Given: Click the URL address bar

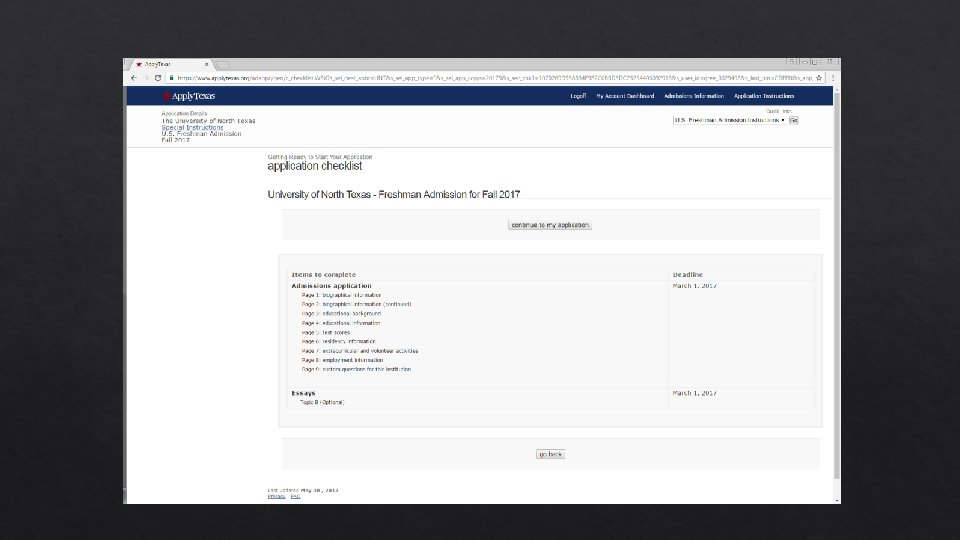Looking at the screenshot, I should 494,78.
